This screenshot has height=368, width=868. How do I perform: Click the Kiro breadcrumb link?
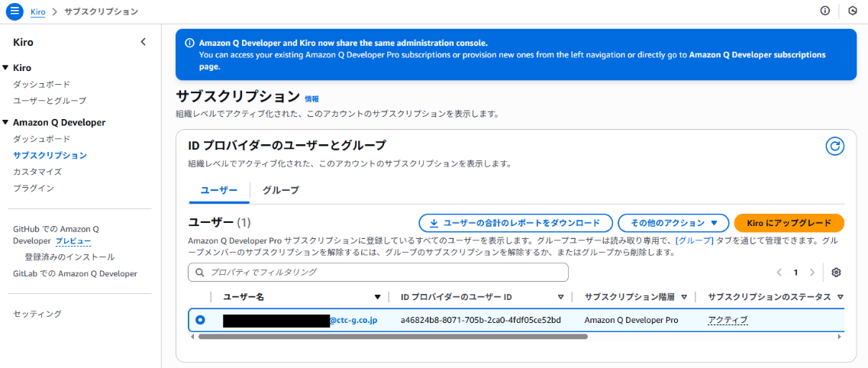pos(37,11)
